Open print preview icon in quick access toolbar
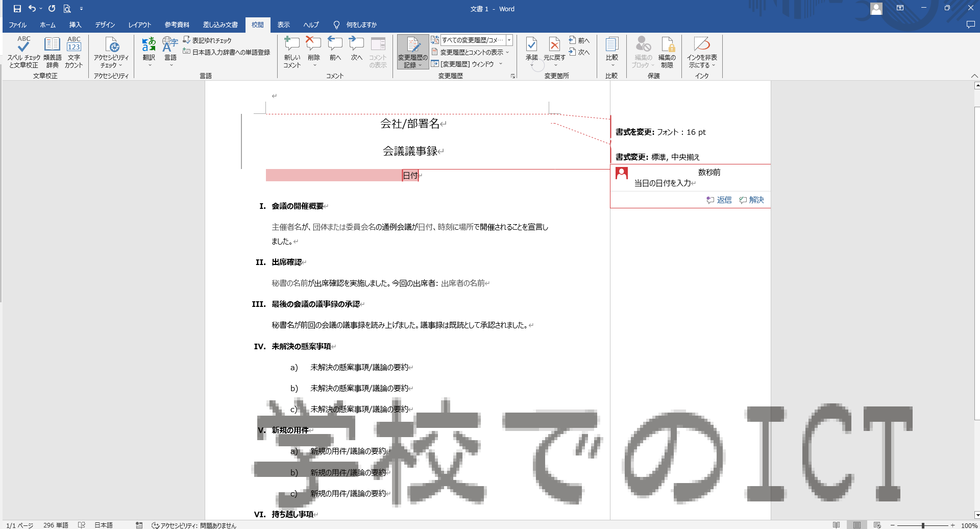This screenshot has width=980, height=529. (67, 9)
